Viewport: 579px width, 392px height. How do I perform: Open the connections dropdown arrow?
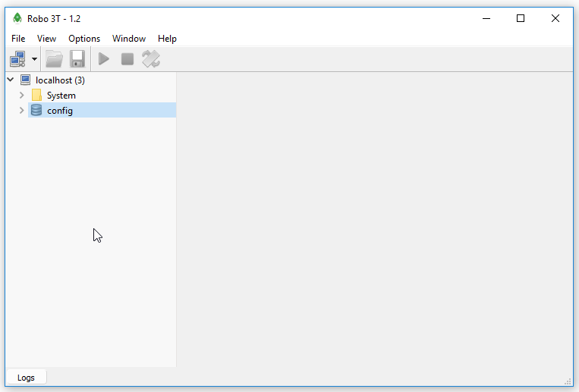point(34,59)
